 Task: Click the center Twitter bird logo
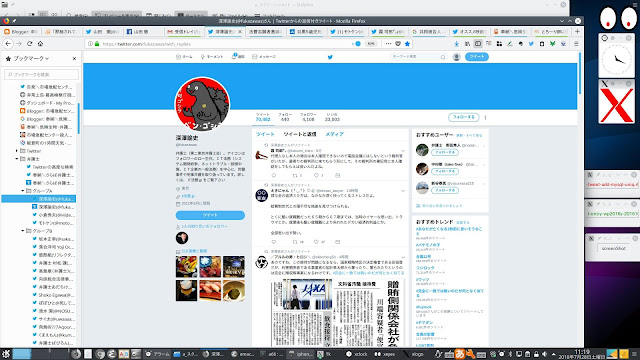330,57
